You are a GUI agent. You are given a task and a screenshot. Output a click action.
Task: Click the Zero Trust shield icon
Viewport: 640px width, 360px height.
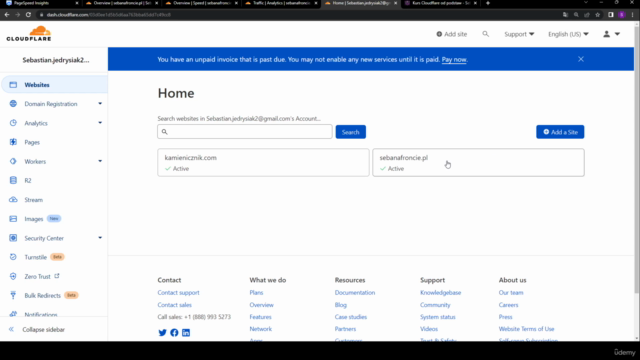coord(13,276)
